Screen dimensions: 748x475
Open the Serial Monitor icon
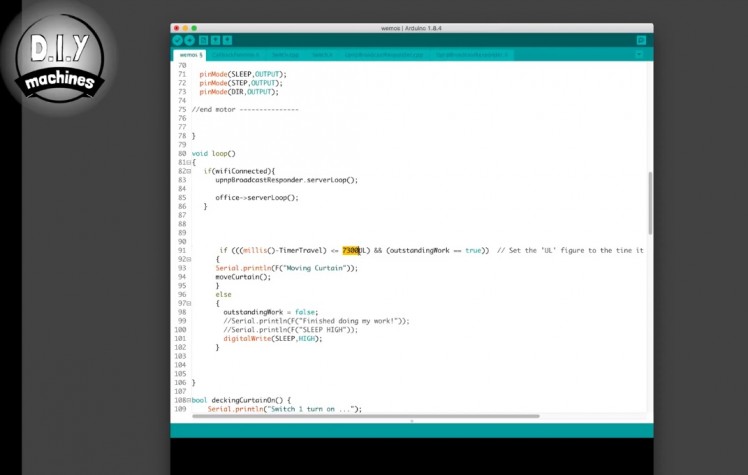(x=641, y=40)
